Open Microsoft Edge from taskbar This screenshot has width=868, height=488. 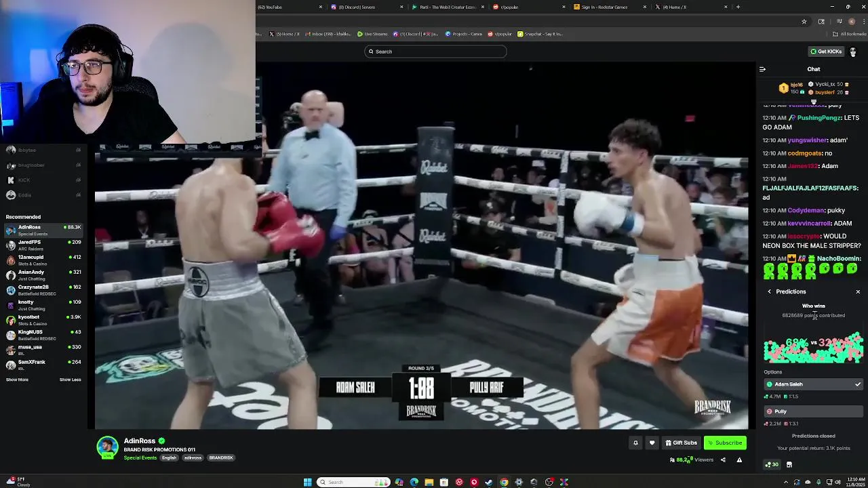pyautogui.click(x=414, y=482)
